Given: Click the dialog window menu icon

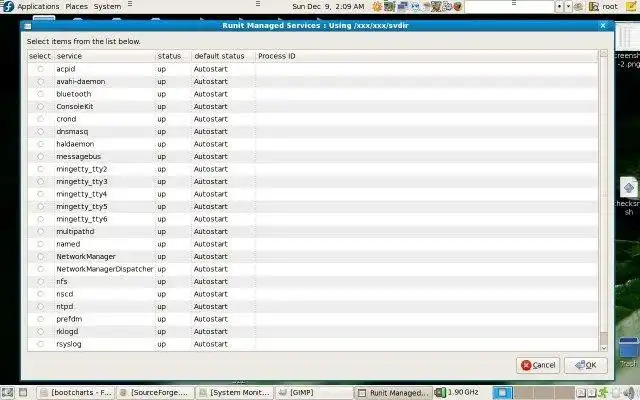Looking at the screenshot, I should click(27, 26).
